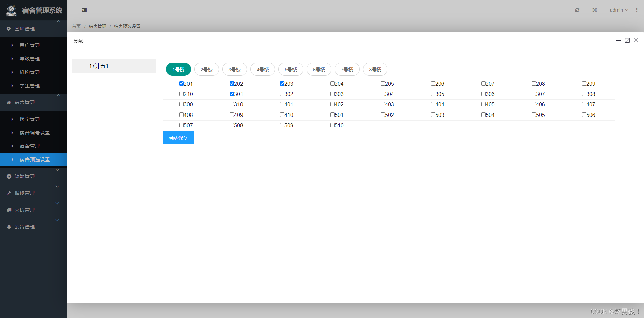Switch to the 5号楼 building tab

click(291, 69)
